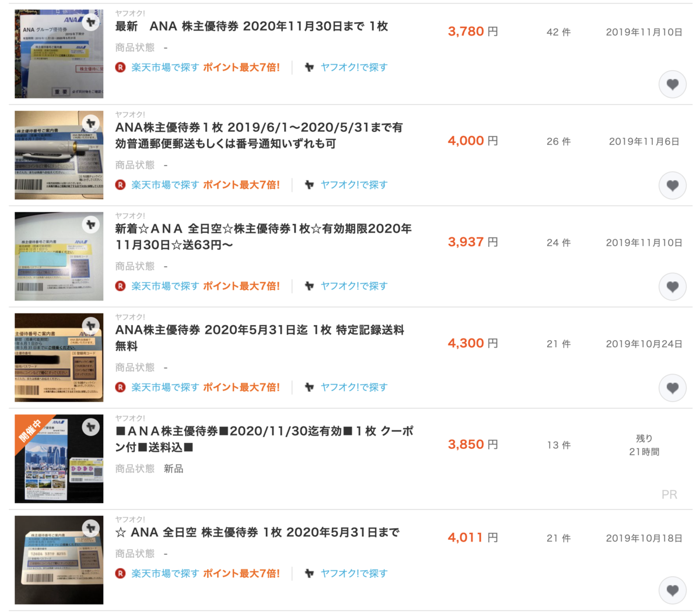Click the price 3,937 円
Screen dimensions: 700x614
[x=473, y=242]
